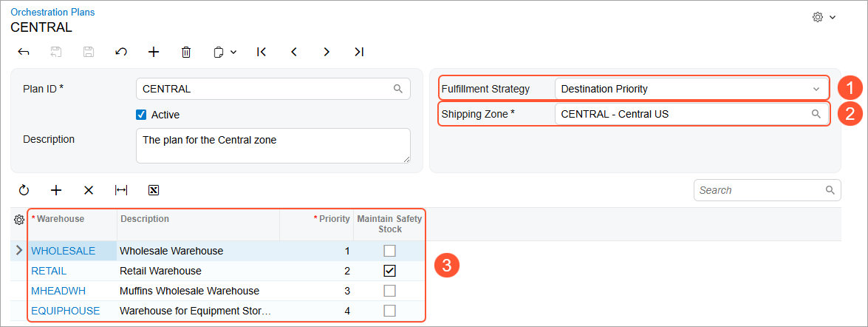Click the grid Search field
Screen dimensions: 868x327
pos(761,190)
